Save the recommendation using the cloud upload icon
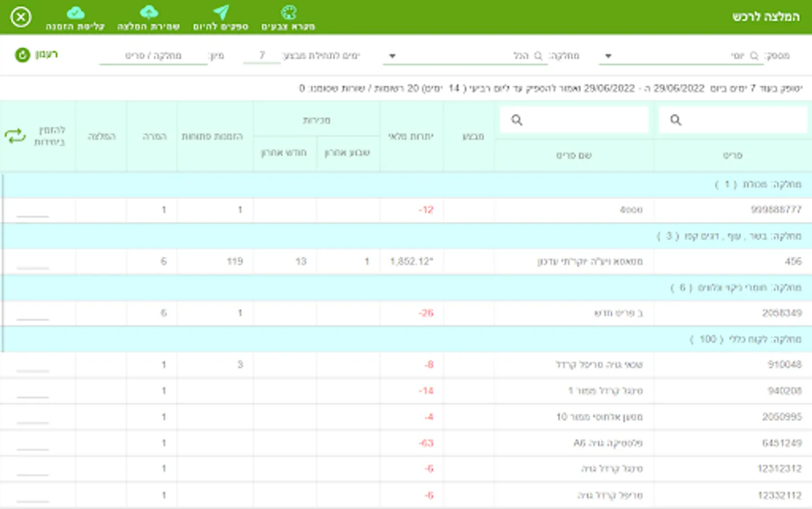 [x=148, y=12]
